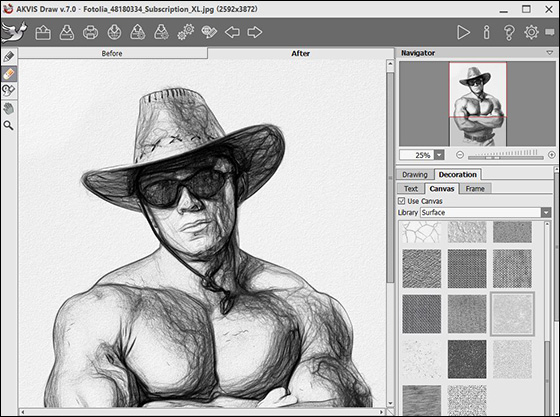560x417 pixels.
Task: Open Preferences gear icon
Action: [x=531, y=32]
